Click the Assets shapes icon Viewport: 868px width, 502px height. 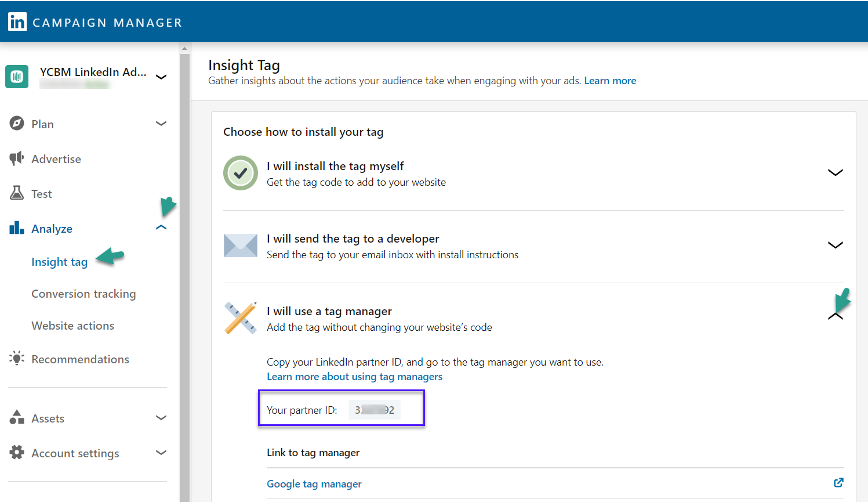click(x=17, y=417)
